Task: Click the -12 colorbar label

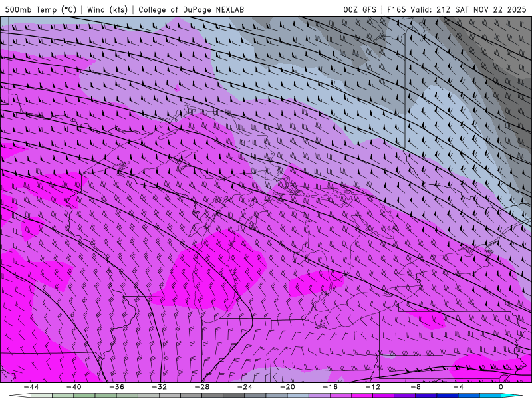Action: (373, 387)
